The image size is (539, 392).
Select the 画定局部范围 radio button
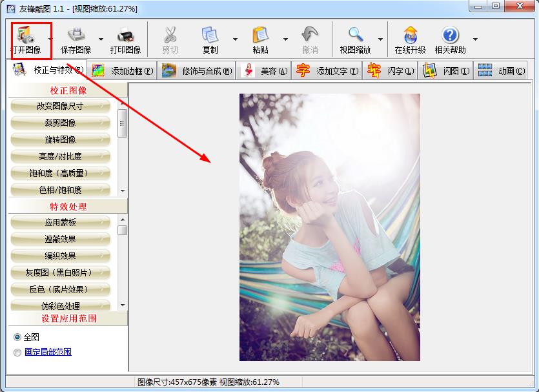click(x=17, y=352)
